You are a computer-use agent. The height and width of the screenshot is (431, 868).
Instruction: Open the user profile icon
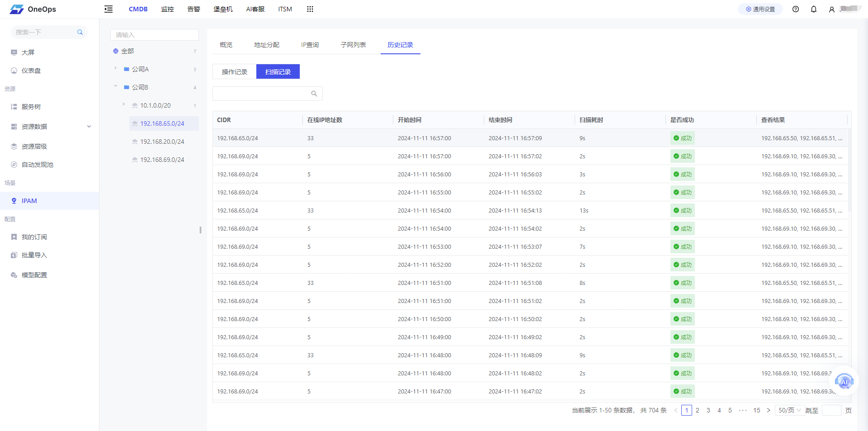coord(832,9)
